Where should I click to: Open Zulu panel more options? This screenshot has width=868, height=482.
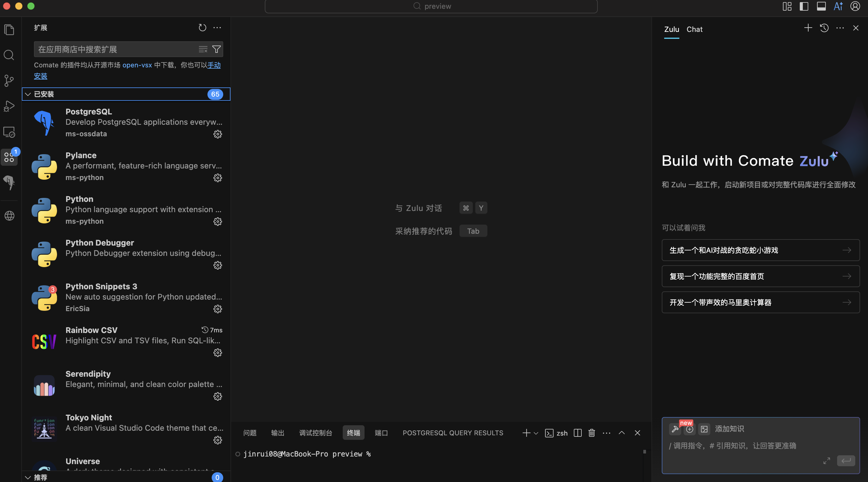(840, 28)
